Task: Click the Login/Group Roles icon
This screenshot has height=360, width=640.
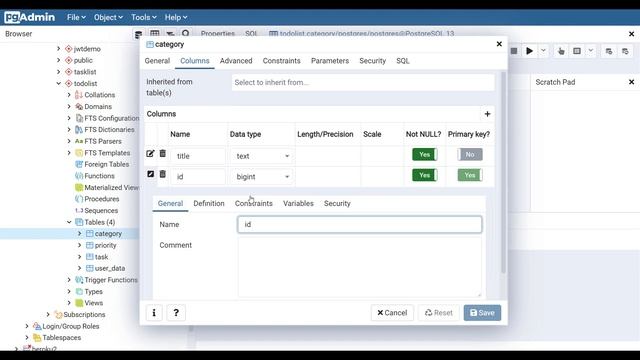Action: [37, 326]
